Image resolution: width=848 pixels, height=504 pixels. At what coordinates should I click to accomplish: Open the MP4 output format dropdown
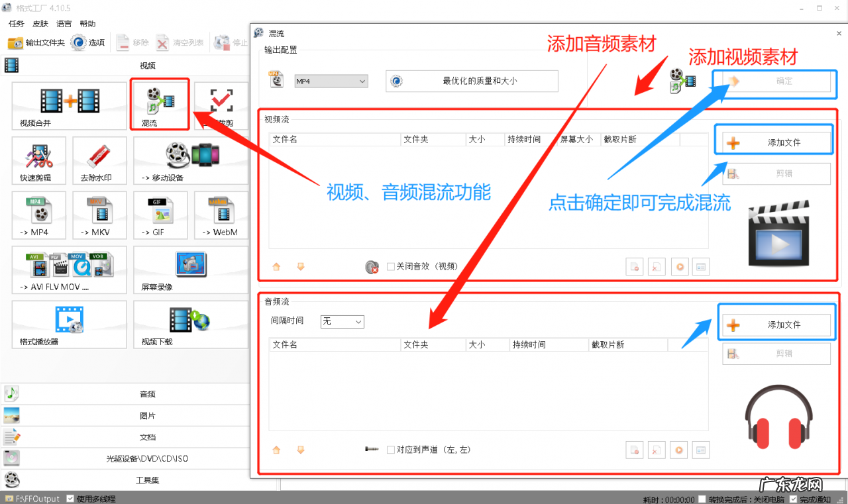(331, 80)
